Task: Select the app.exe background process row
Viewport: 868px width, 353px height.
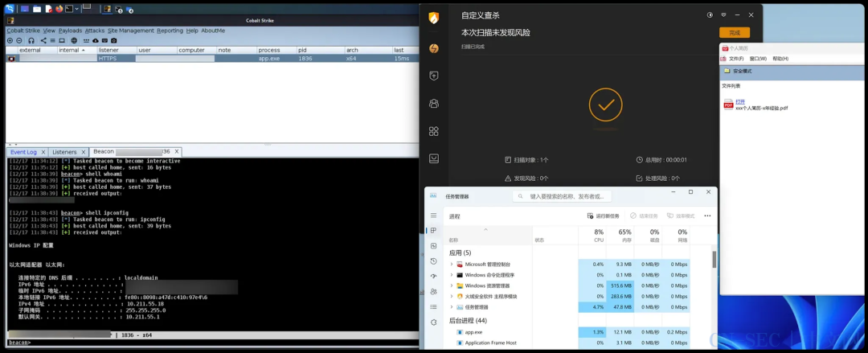Action: [x=569, y=332]
